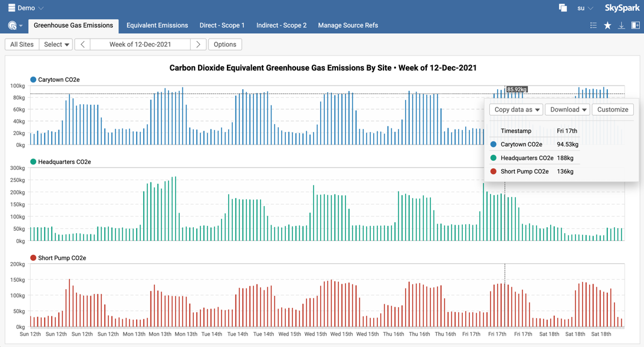
Task: Click the chart title text
Action: coord(323,68)
